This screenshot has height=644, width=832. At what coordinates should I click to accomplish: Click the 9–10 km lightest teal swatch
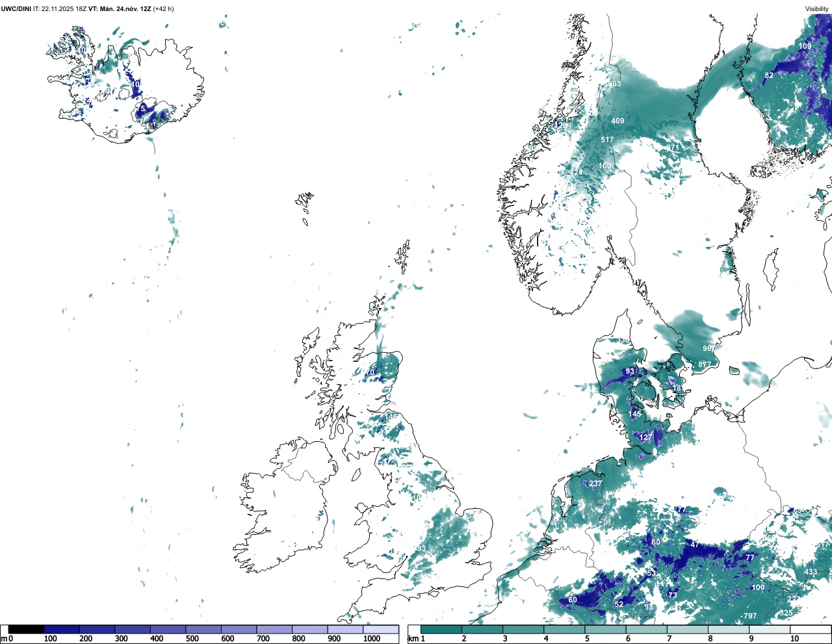[x=770, y=630]
